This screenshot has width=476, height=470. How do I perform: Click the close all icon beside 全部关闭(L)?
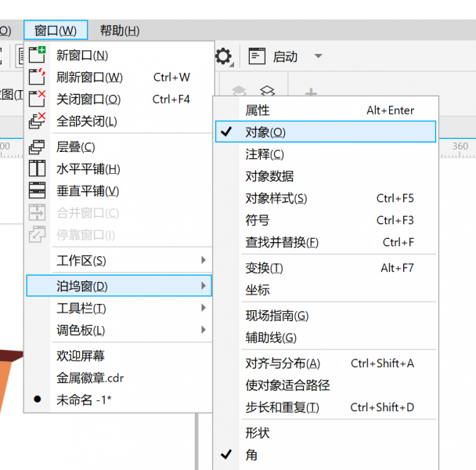[37, 121]
